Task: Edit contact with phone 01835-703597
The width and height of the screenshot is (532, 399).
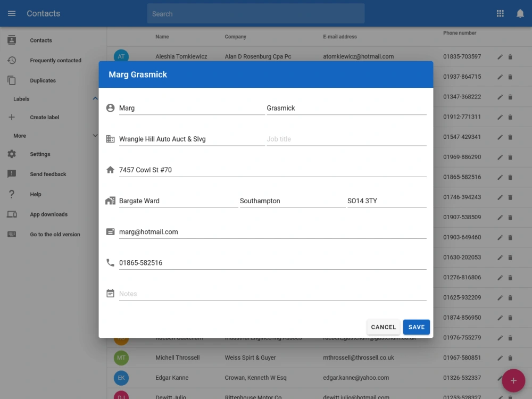Action: tap(500, 57)
